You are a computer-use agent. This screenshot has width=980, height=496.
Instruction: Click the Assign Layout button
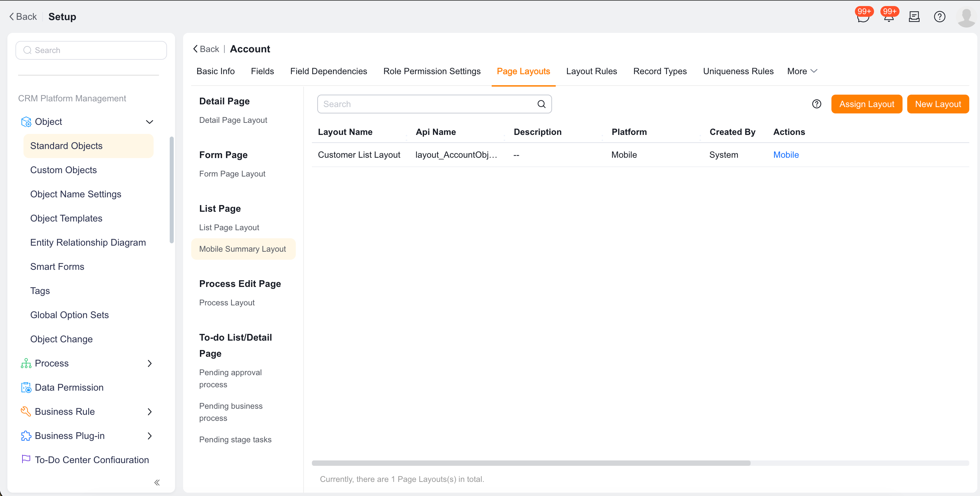(x=867, y=104)
